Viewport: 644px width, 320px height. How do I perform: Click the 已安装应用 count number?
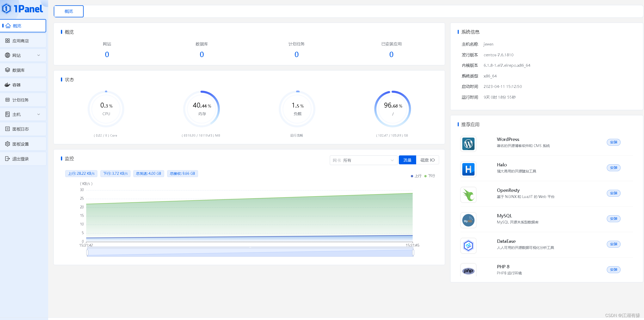coord(391,55)
